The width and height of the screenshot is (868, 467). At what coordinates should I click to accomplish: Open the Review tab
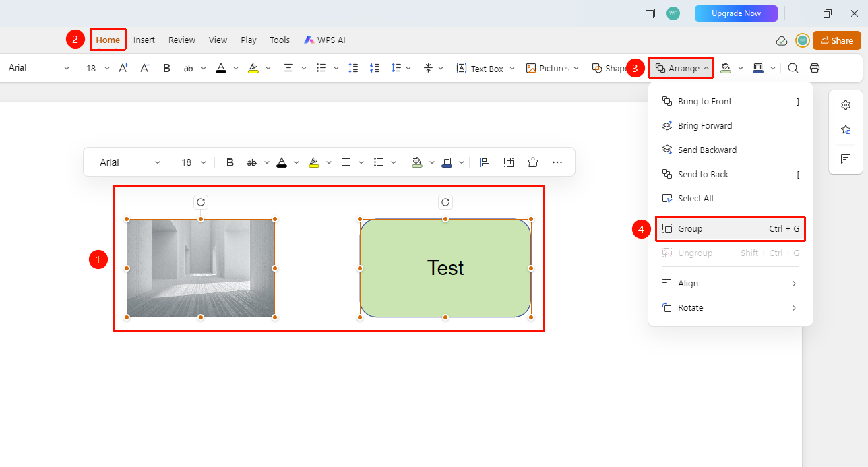(182, 40)
